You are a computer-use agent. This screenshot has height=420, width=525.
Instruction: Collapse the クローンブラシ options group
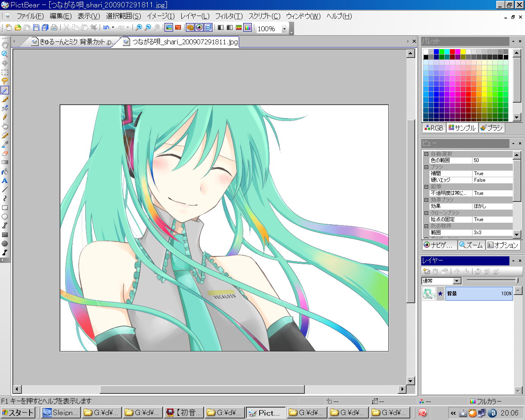(x=426, y=213)
